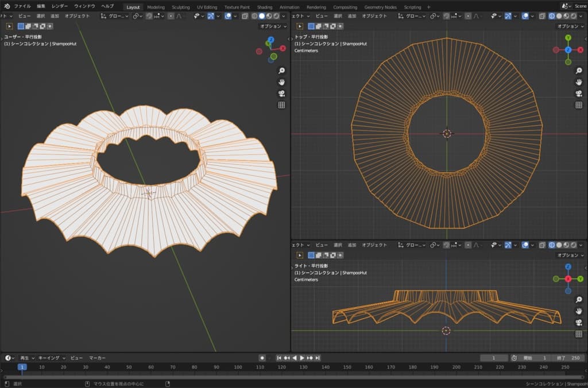Click the zoom magnifier icon in the left viewport
The width and height of the screenshot is (588, 388).
point(281,71)
